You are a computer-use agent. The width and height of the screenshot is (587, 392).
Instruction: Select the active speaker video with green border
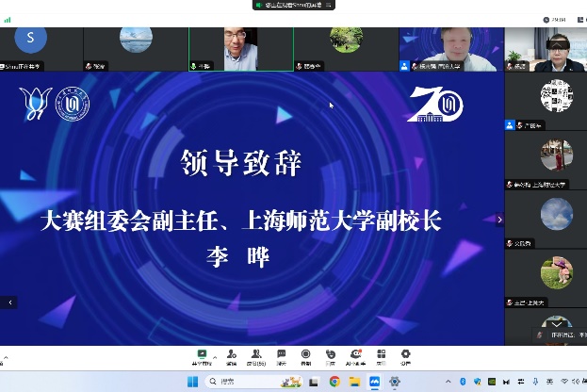click(x=241, y=49)
